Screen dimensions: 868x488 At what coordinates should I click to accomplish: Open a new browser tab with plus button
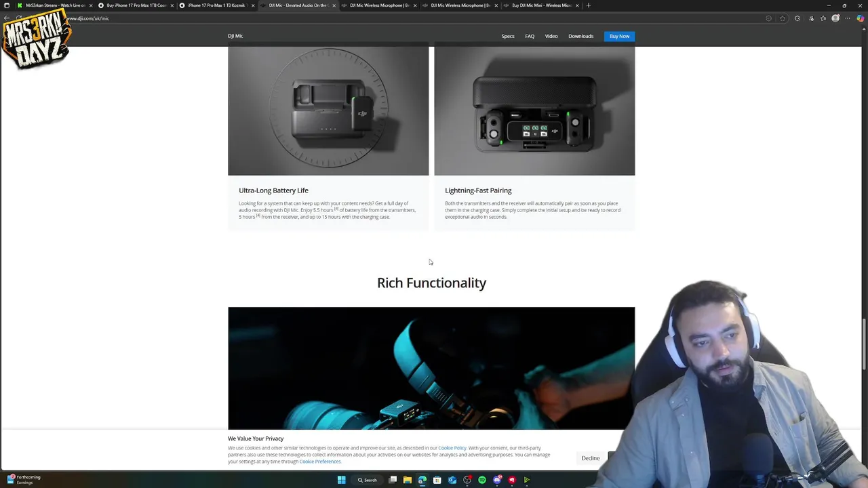(x=588, y=5)
